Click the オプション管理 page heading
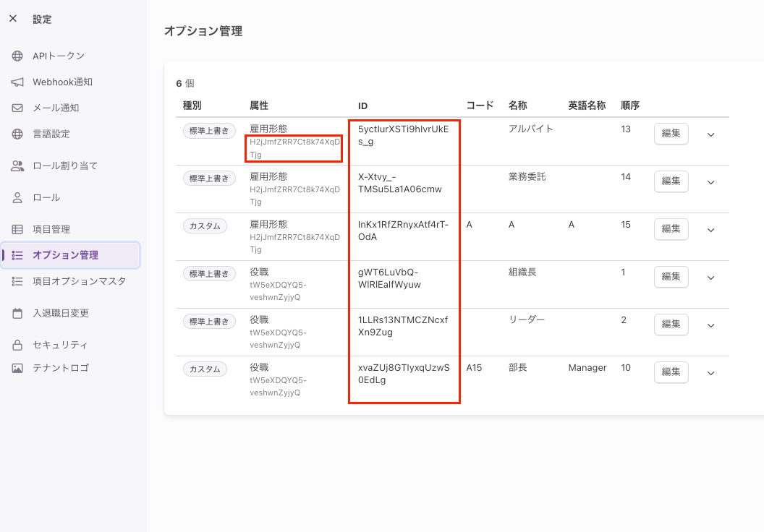The image size is (764, 532). coord(203,31)
